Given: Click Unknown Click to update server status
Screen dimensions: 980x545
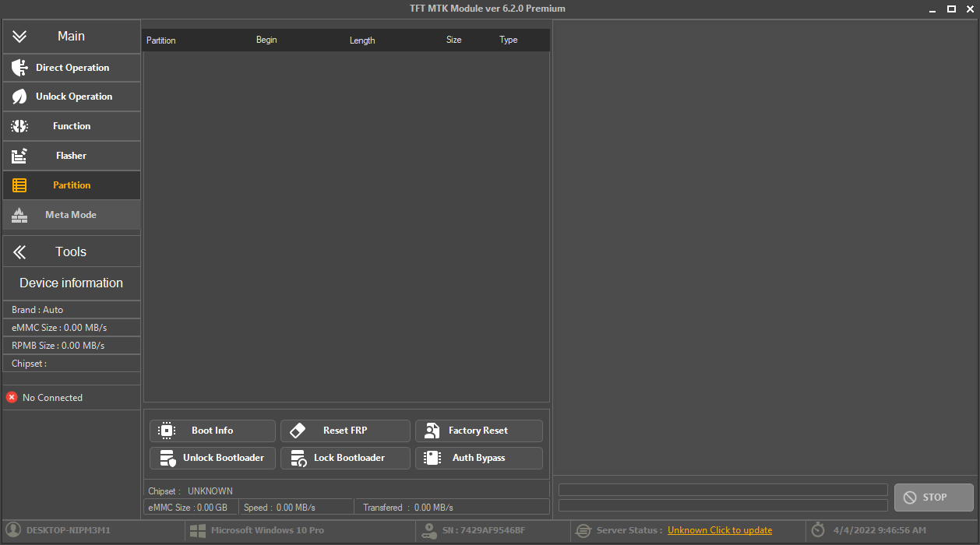Looking at the screenshot, I should pyautogui.click(x=719, y=530).
